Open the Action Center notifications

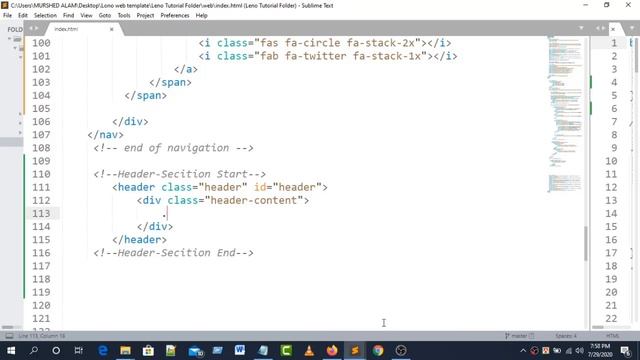click(625, 351)
